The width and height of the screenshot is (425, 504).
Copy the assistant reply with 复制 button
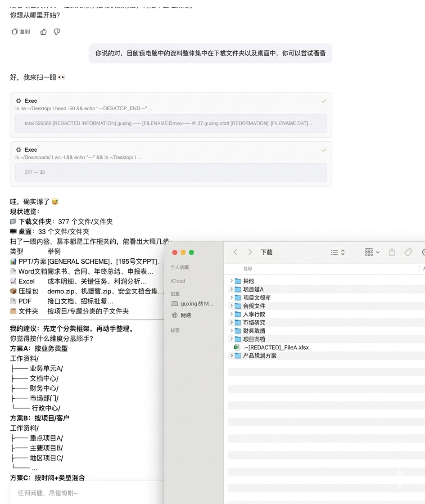tap(21, 31)
